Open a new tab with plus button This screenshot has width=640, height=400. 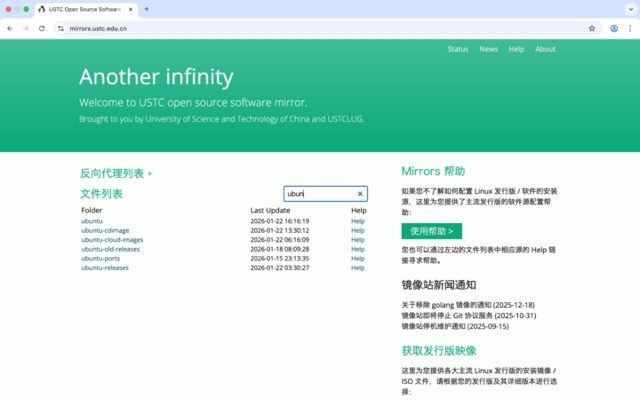(147, 9)
